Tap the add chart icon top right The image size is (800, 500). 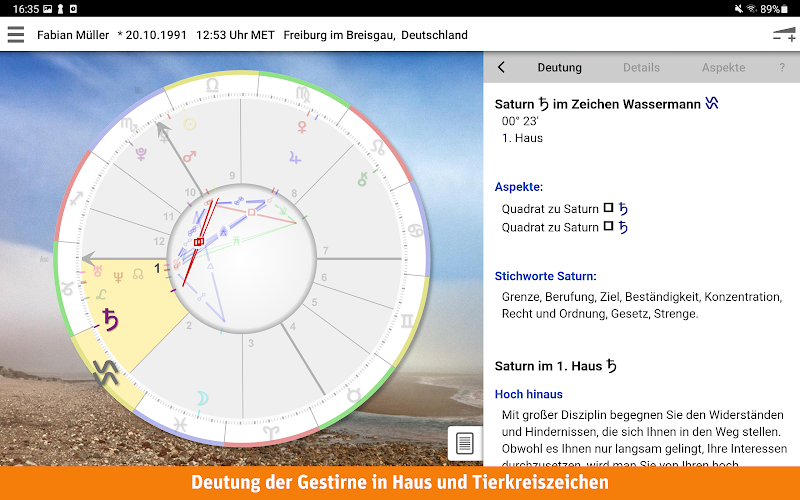[x=783, y=34]
